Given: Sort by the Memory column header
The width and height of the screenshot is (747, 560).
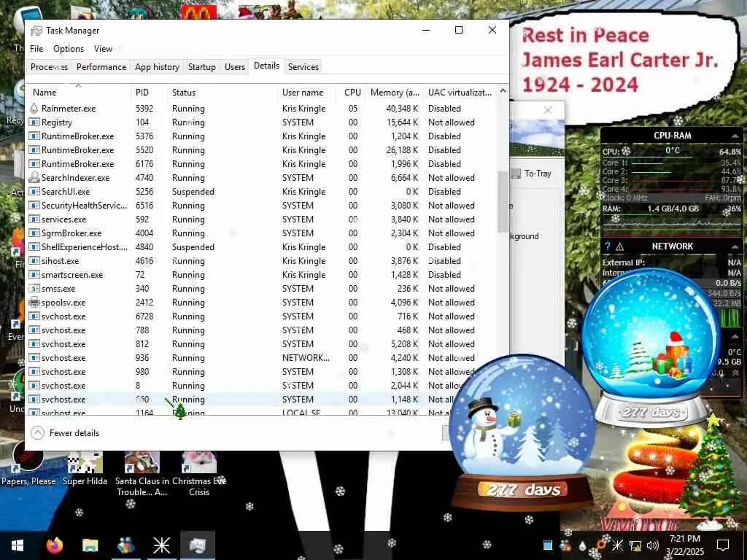Looking at the screenshot, I should click(395, 93).
